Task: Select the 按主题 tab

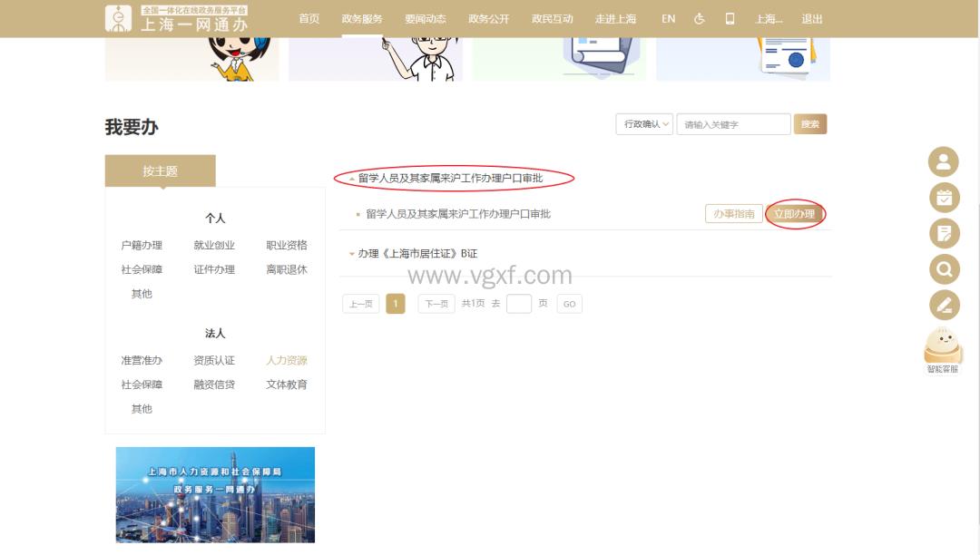Action: (x=160, y=170)
